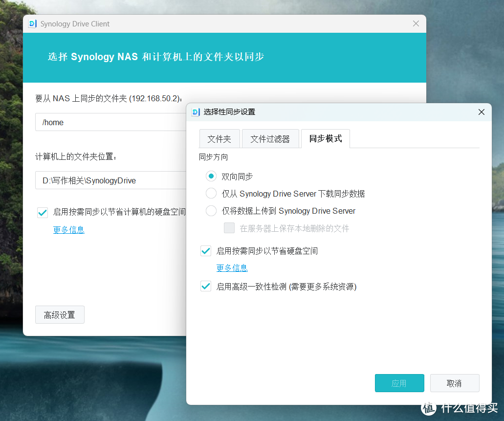This screenshot has width=504, height=421.
Task: Uncheck 启用按需同步以节省硬盘空间
Action: (205, 251)
